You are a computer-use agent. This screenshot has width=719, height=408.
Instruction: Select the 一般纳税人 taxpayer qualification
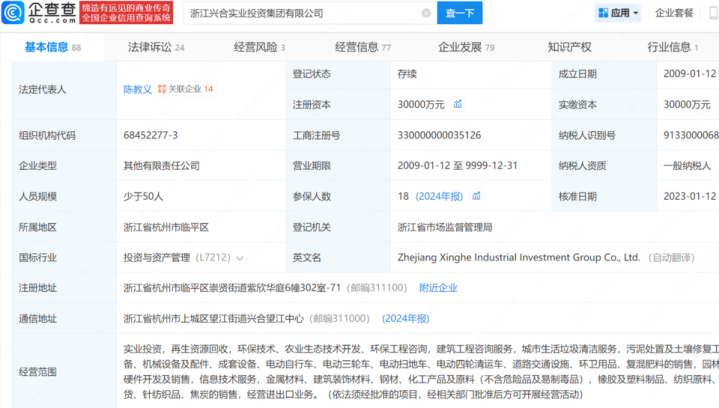[x=687, y=165]
